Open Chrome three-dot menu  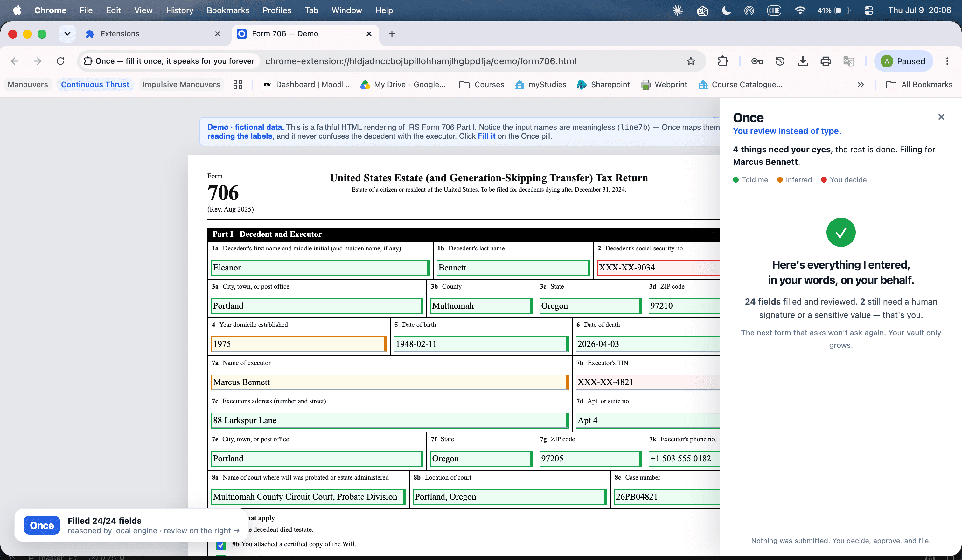tap(947, 61)
